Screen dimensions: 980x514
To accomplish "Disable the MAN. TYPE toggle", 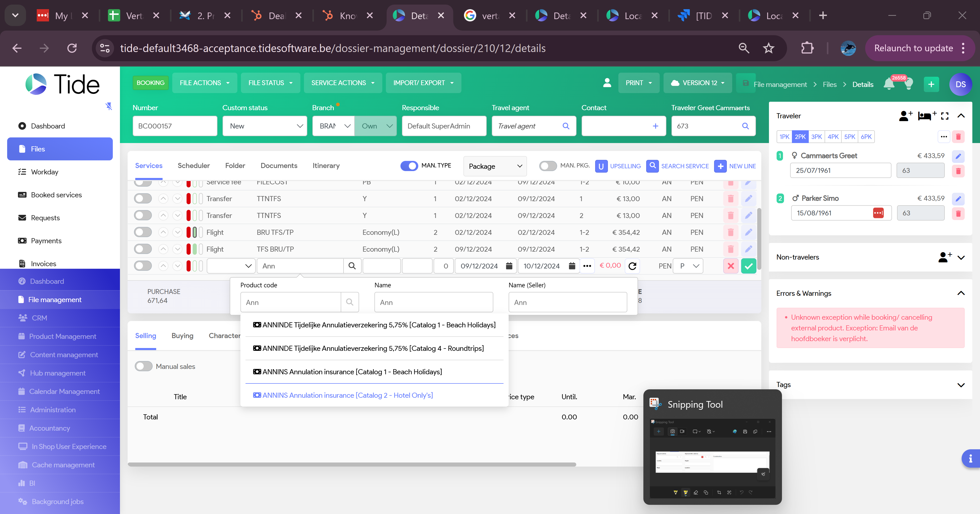I will click(409, 166).
